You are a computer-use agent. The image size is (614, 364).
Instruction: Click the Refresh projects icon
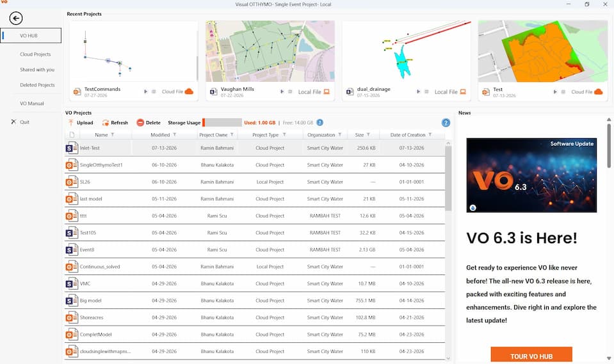(x=106, y=123)
